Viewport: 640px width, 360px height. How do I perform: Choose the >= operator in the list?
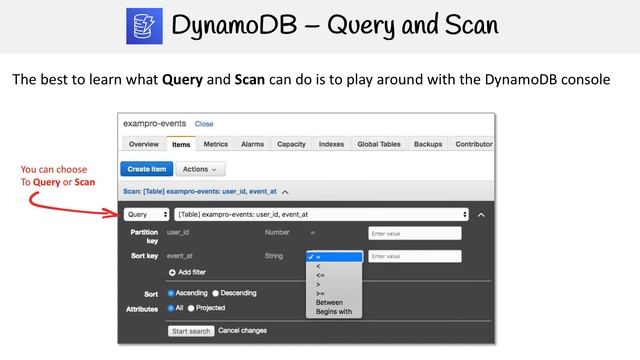point(334,293)
